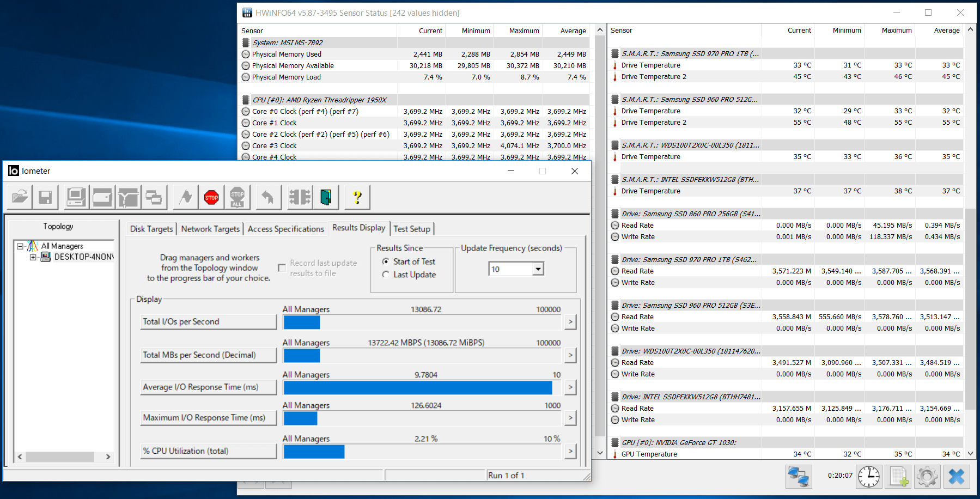Click the Maximum column header in left sensor pane

tap(518, 31)
